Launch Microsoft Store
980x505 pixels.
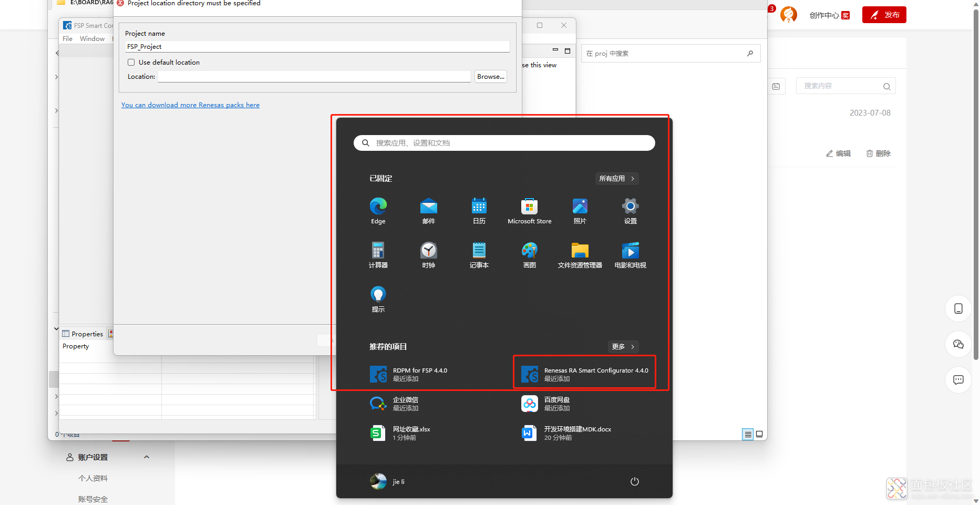530,211
